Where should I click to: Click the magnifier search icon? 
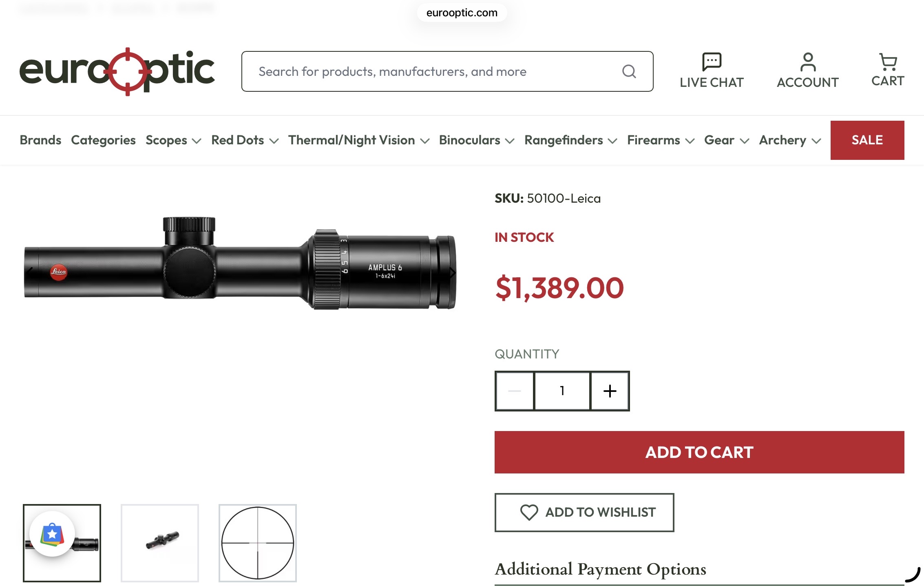click(629, 71)
